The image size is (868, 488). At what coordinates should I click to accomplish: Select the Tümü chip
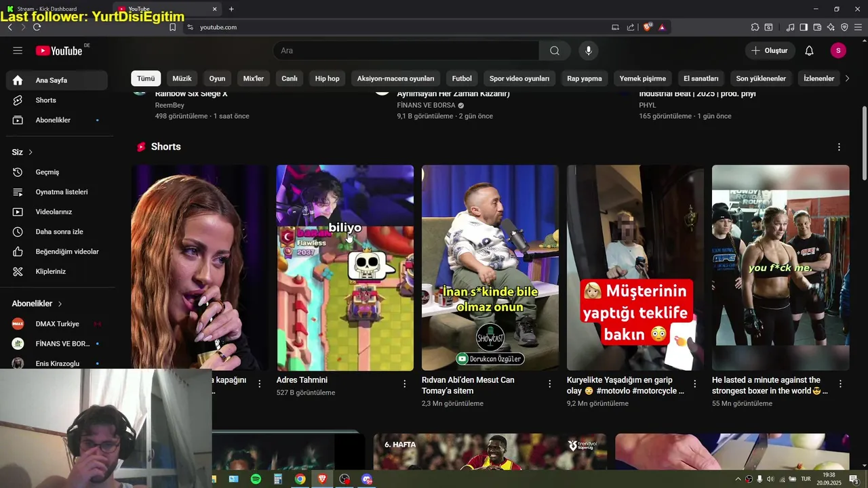(146, 79)
